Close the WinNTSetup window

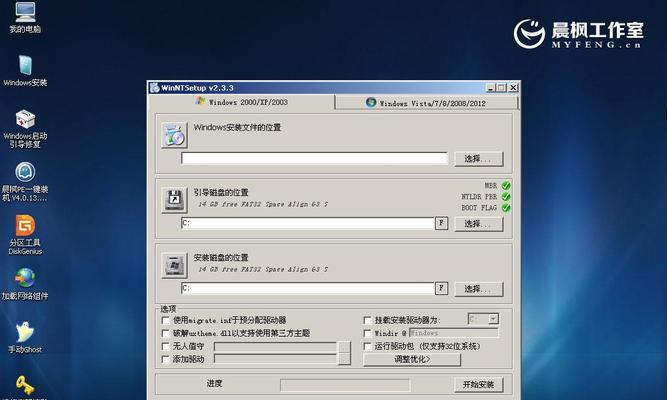pyautogui.click(x=513, y=88)
